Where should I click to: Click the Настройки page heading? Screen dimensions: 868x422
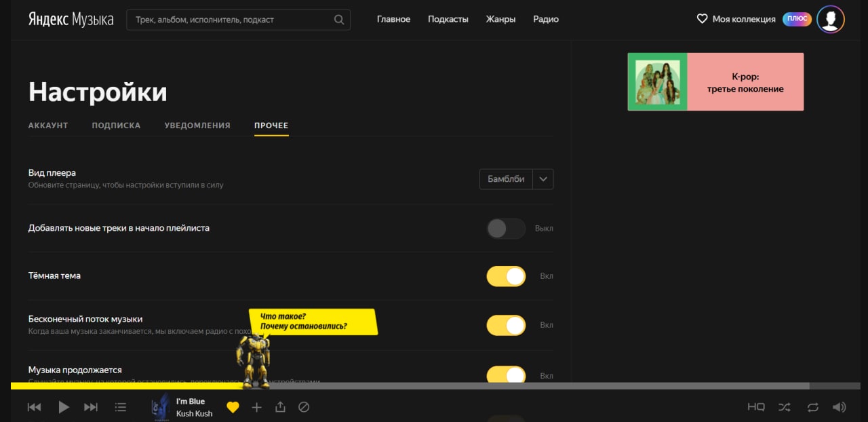coord(98,92)
